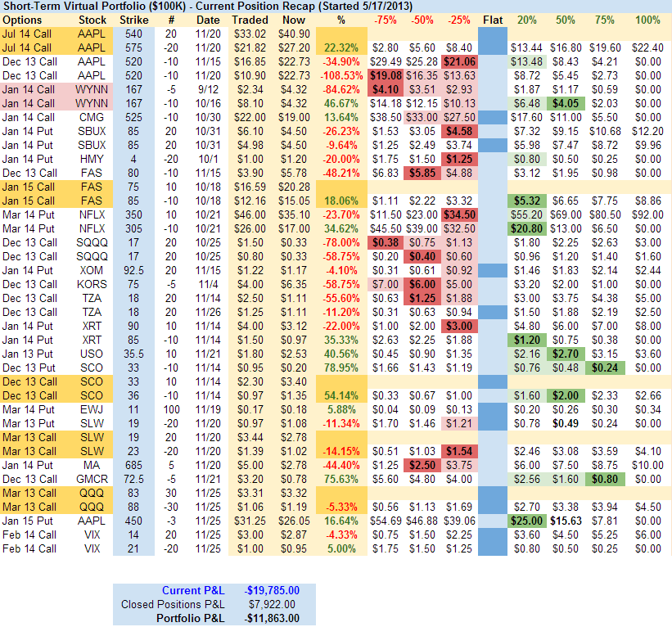Click the HMY stock cell
672x627 pixels.
(92, 158)
